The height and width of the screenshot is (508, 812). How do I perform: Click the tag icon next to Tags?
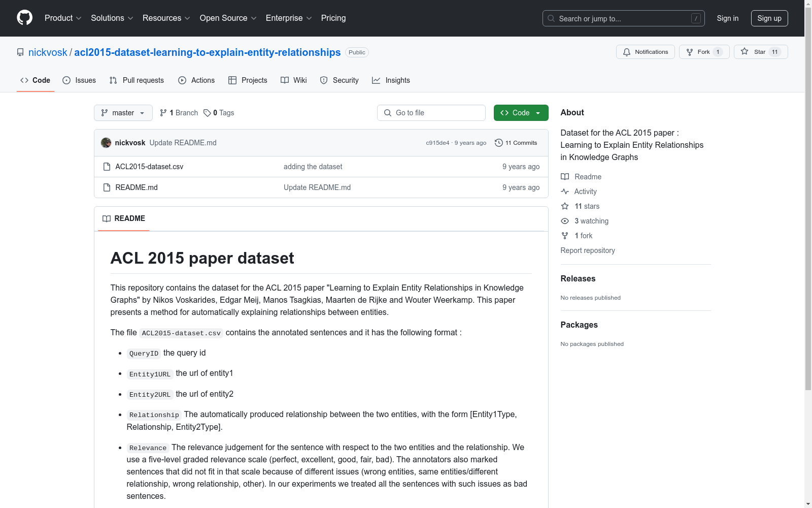coord(207,113)
